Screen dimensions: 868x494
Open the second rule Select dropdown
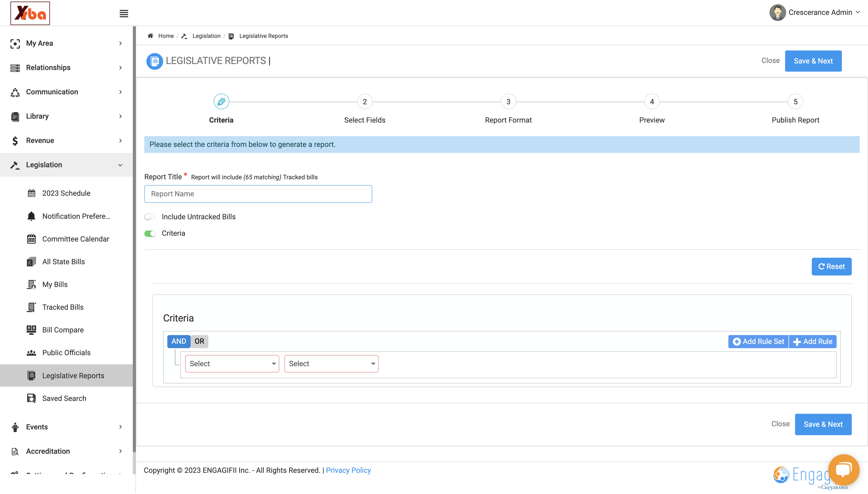click(x=331, y=364)
